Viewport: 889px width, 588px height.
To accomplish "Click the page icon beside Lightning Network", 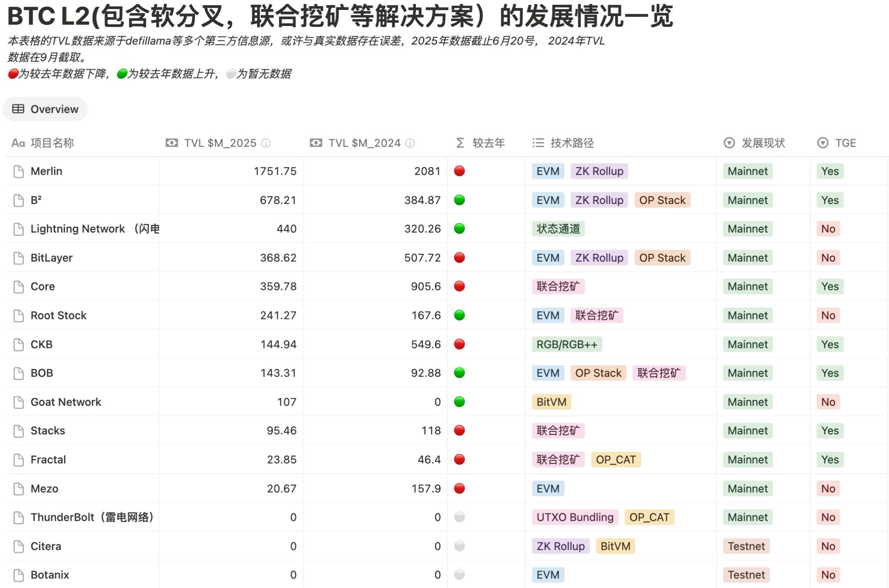I will (18, 229).
